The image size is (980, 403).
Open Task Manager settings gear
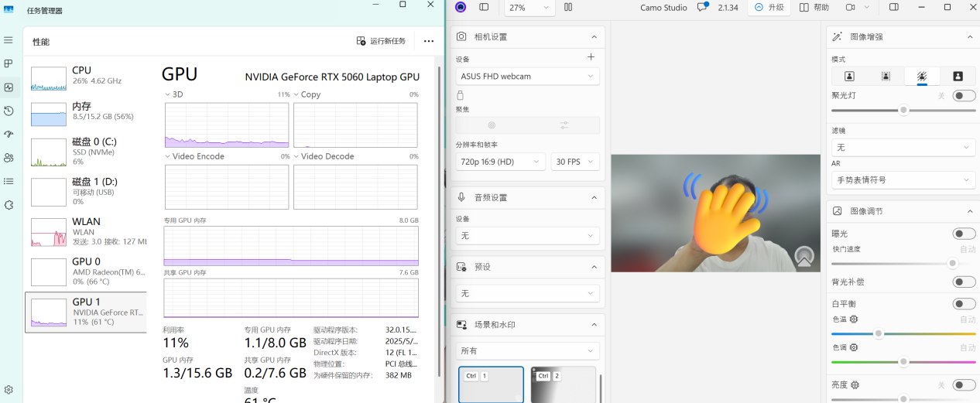pos(9,389)
